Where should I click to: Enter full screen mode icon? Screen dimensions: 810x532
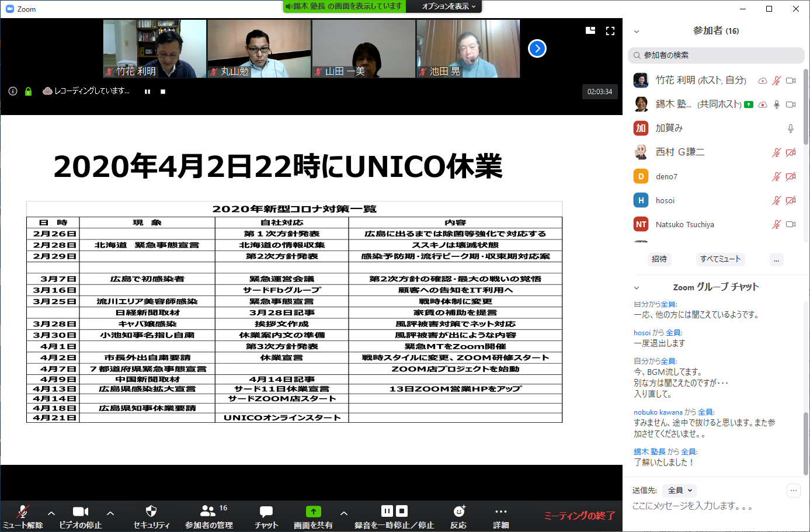tap(610, 31)
